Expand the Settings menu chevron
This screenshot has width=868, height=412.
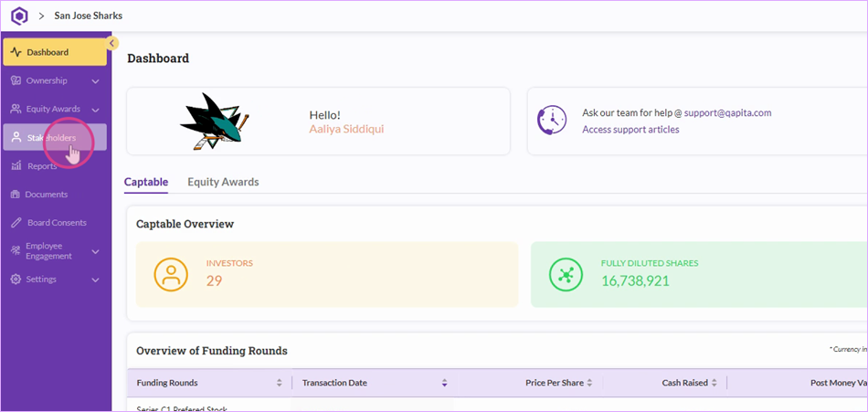95,280
